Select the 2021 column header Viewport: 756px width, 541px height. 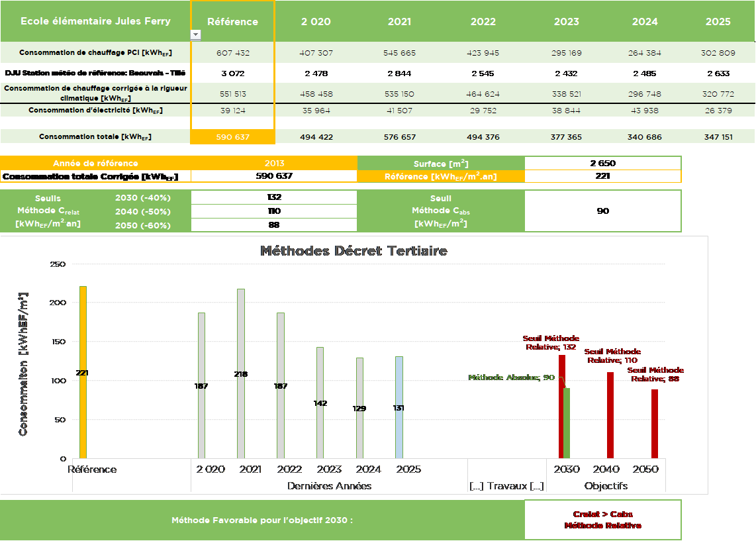[399, 21]
